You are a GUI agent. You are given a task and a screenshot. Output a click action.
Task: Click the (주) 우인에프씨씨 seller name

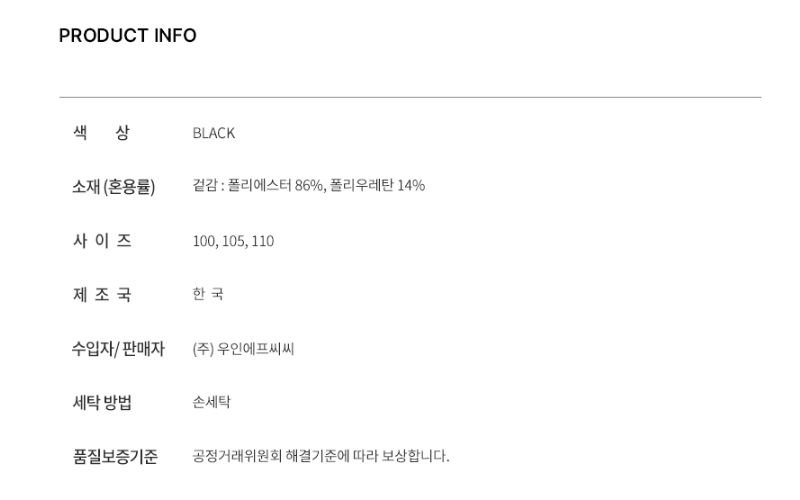click(243, 349)
